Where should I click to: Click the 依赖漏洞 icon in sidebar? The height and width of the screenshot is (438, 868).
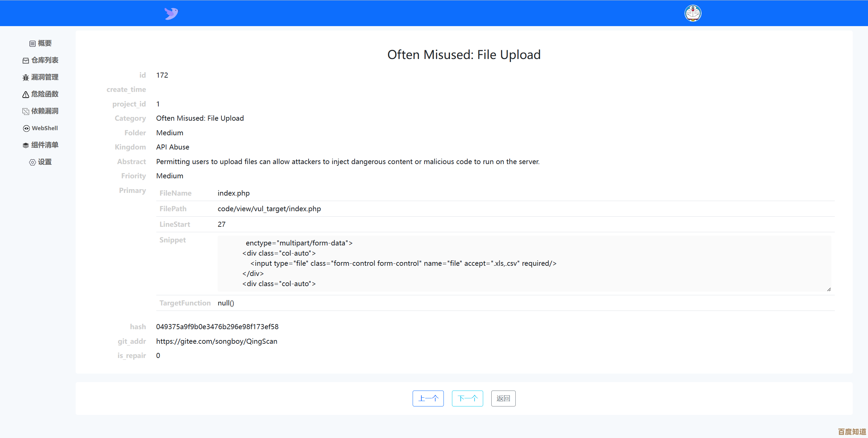(26, 112)
